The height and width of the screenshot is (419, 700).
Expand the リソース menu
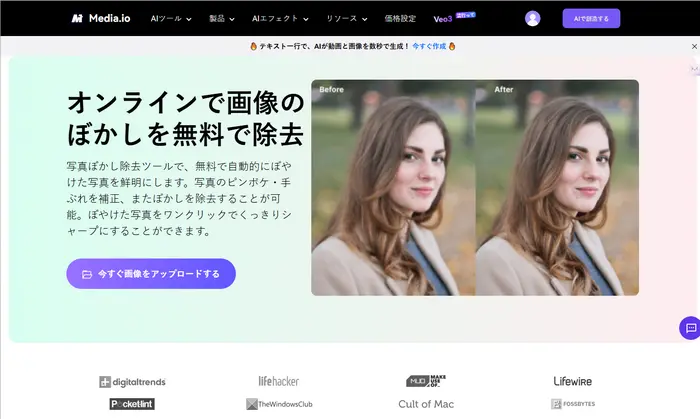point(346,19)
